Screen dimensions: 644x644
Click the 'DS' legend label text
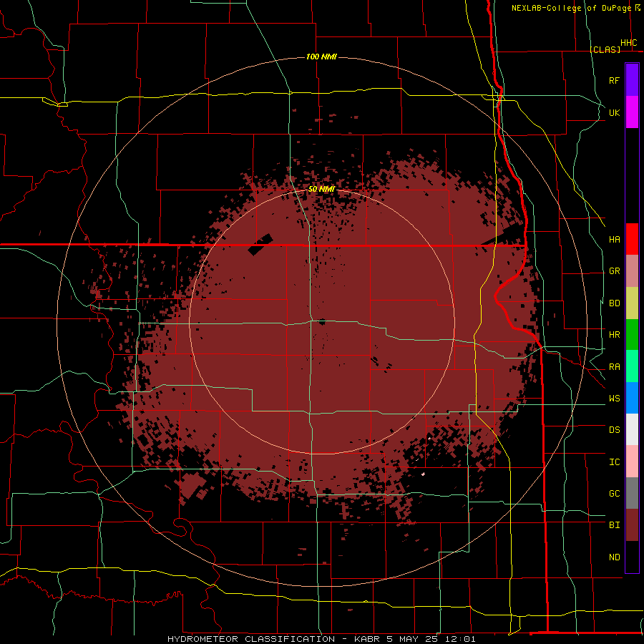point(614,429)
